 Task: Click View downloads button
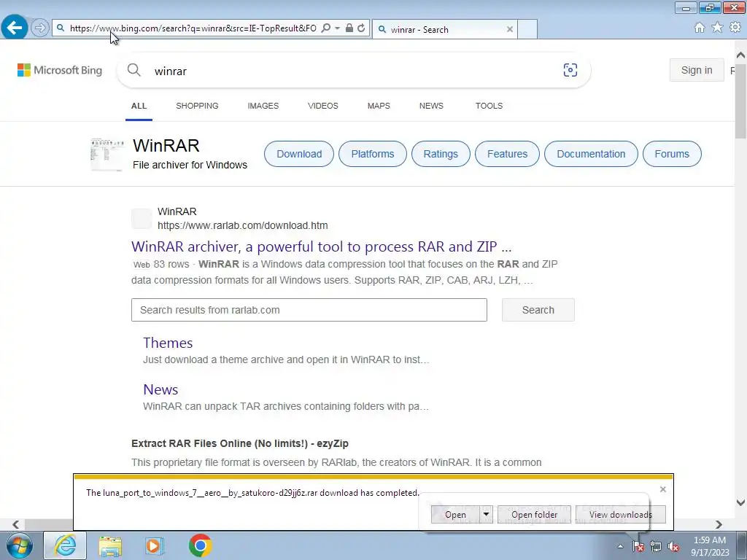tap(621, 515)
